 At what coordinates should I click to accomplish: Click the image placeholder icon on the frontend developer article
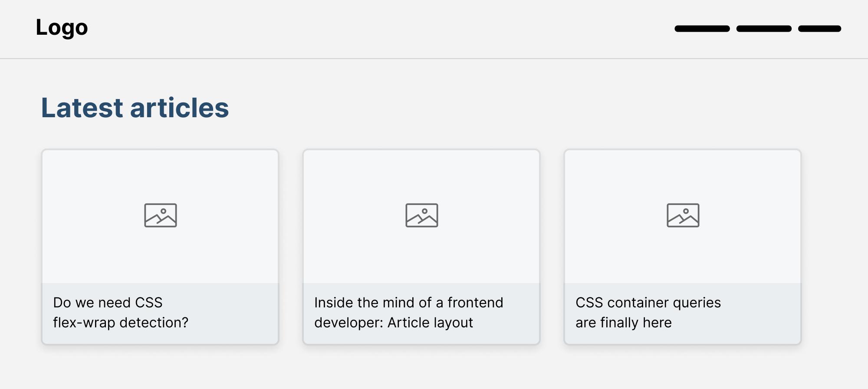(x=422, y=215)
